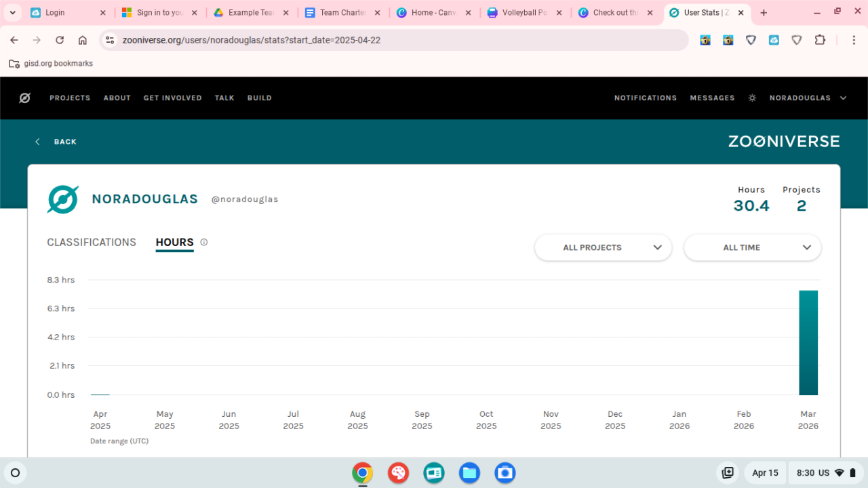The image size is (868, 488).
Task: Close the Volleyball tab
Action: tap(559, 13)
